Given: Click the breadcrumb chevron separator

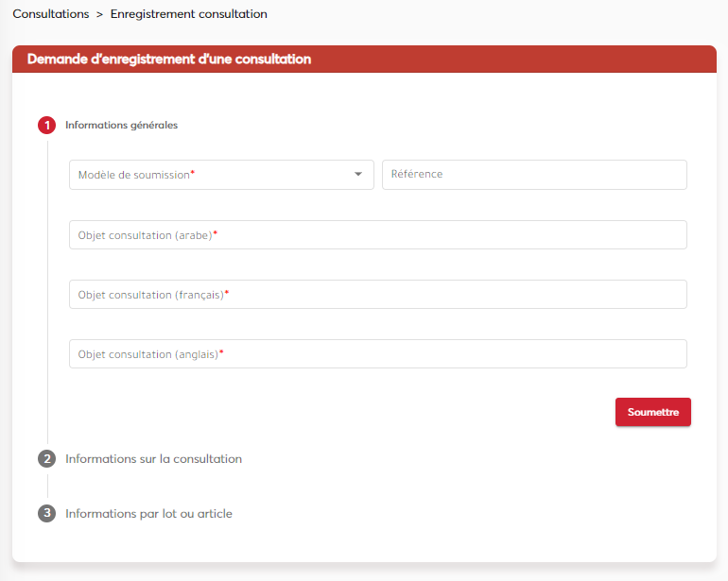Looking at the screenshot, I should [x=99, y=14].
